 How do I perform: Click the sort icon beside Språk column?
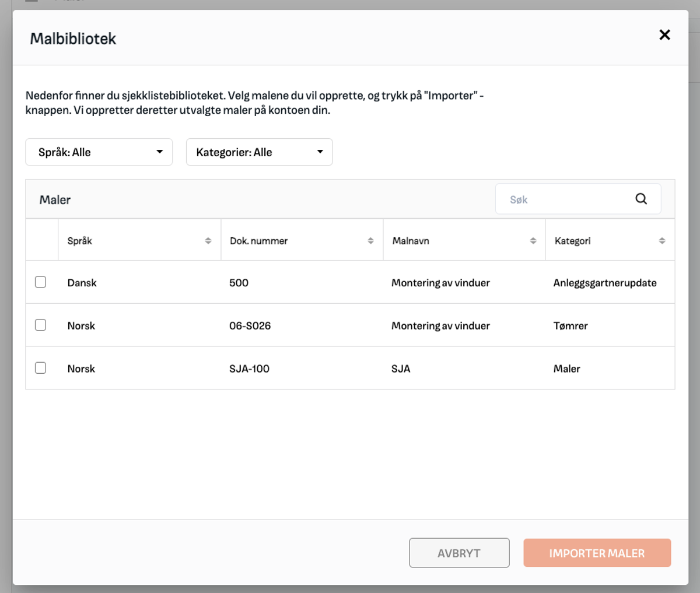click(207, 240)
